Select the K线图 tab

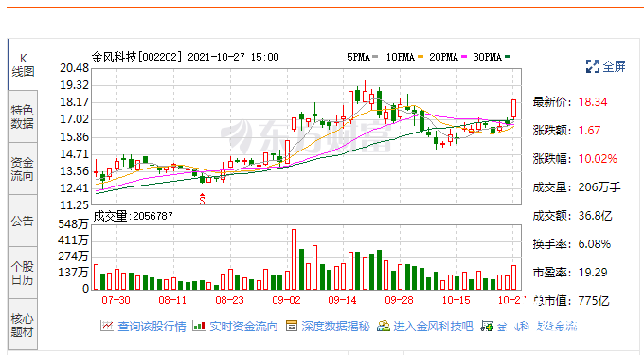click(x=23, y=64)
